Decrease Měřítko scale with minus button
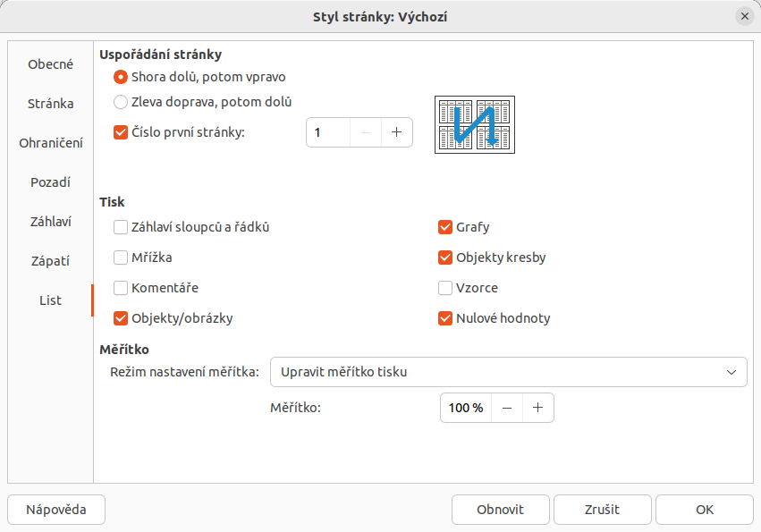Viewport: 761px width, 532px height. (507, 408)
